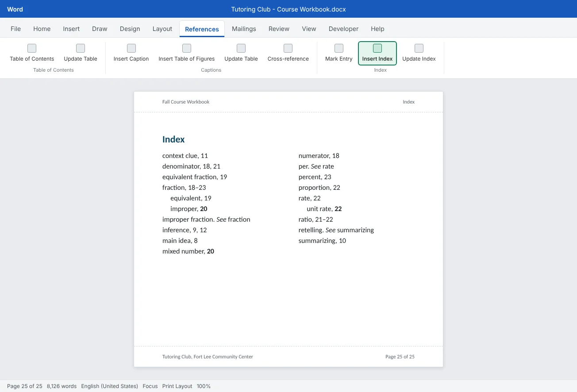Switch to the Home tab
Screen dimensions: 577x392
pyautogui.click(x=42, y=29)
